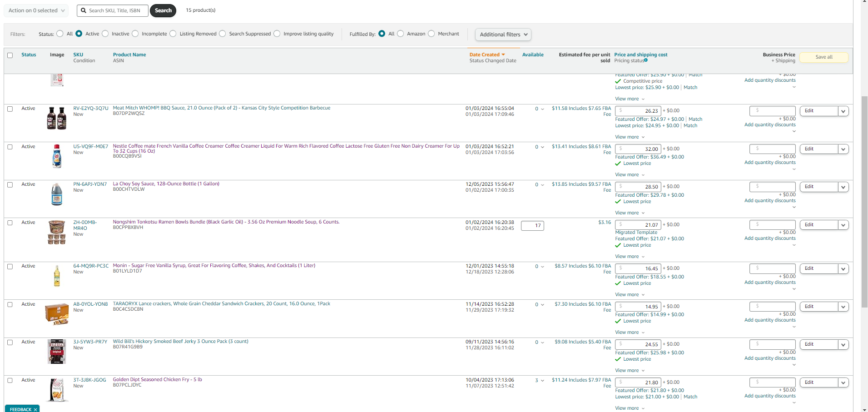This screenshot has width=868, height=412.
Task: Select Fulfilled By Amazon radio button
Action: 401,34
